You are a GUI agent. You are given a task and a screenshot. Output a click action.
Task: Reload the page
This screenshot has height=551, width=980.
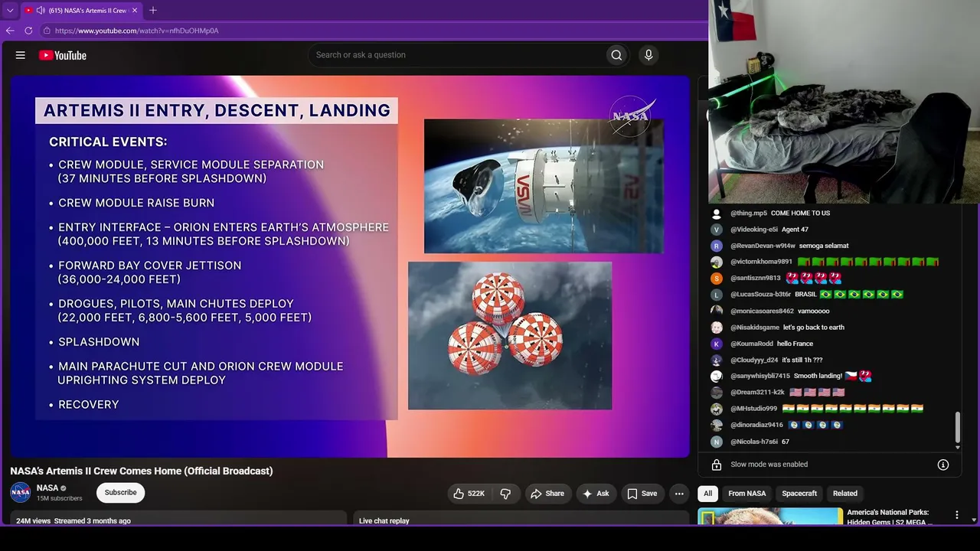point(28,31)
